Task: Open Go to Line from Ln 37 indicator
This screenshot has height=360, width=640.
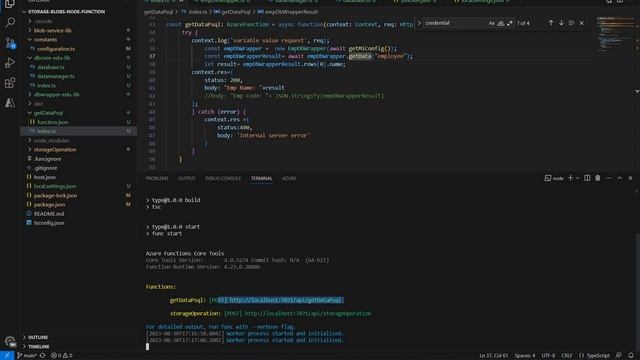Action: coord(493,356)
